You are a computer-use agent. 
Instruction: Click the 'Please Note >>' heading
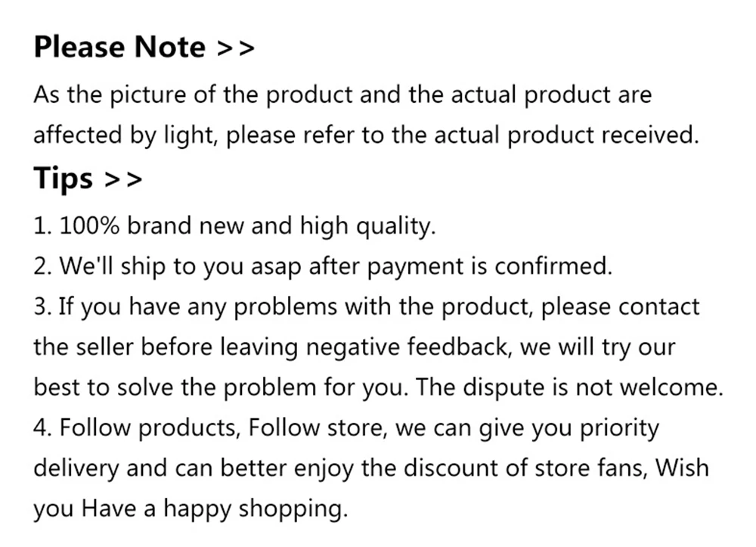(x=144, y=47)
